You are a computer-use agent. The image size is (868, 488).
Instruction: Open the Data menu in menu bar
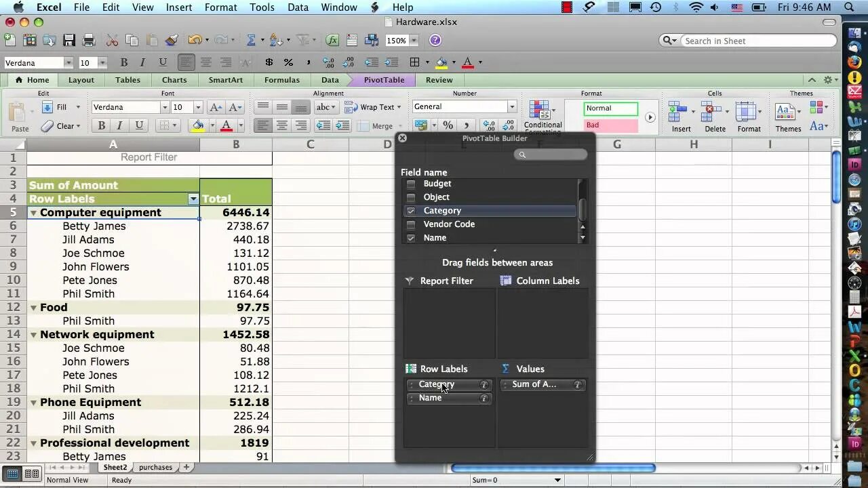pyautogui.click(x=298, y=7)
